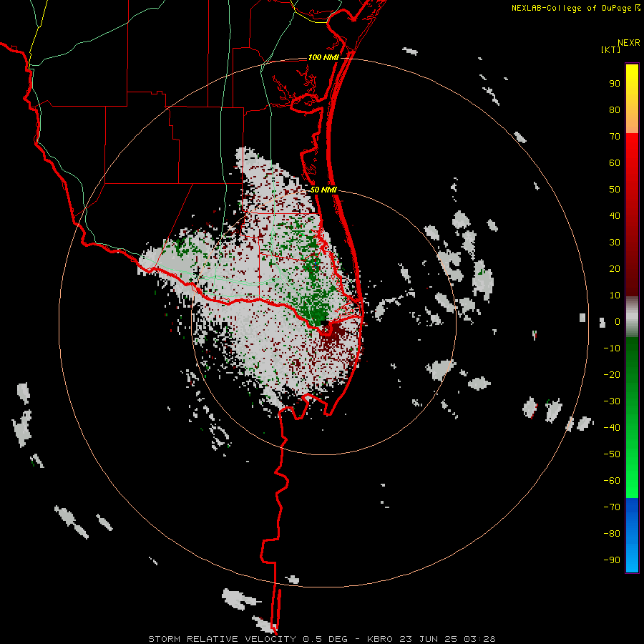This screenshot has height=644, width=644.
Task: Click the -30 value on the velocity scale
Action: [612, 401]
